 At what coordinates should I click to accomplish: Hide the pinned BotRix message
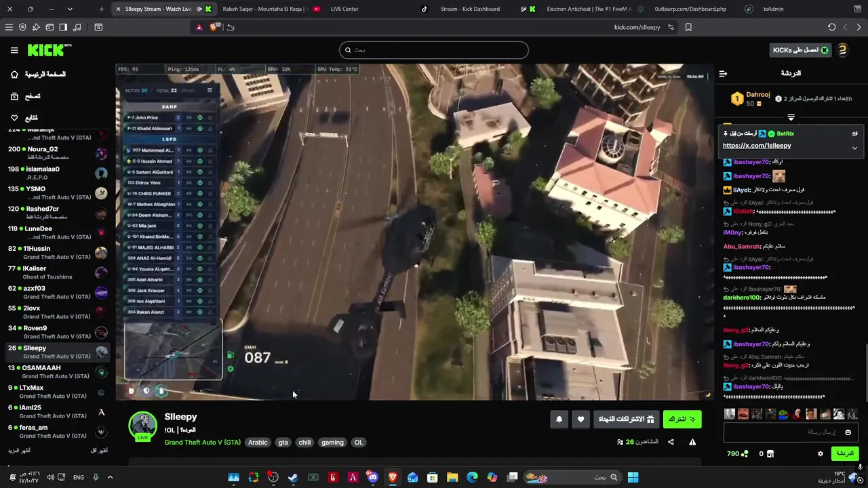pos(854,134)
